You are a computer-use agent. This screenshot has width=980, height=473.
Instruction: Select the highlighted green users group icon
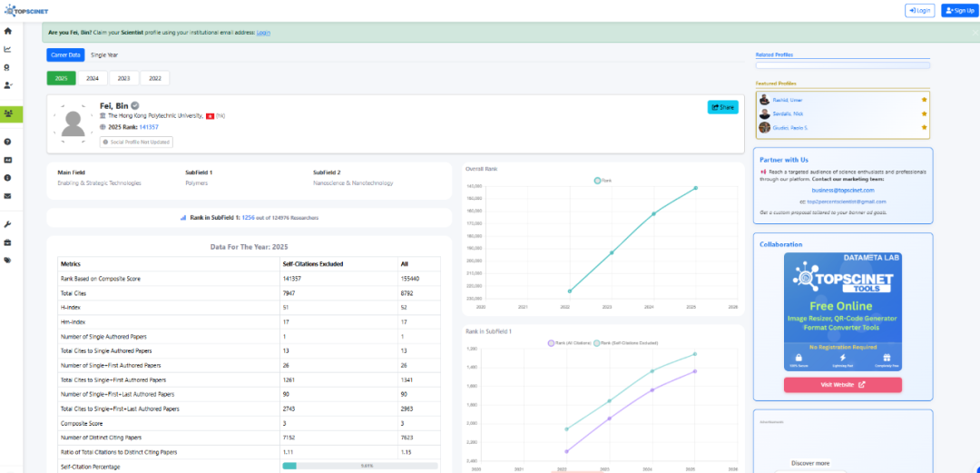click(x=8, y=113)
